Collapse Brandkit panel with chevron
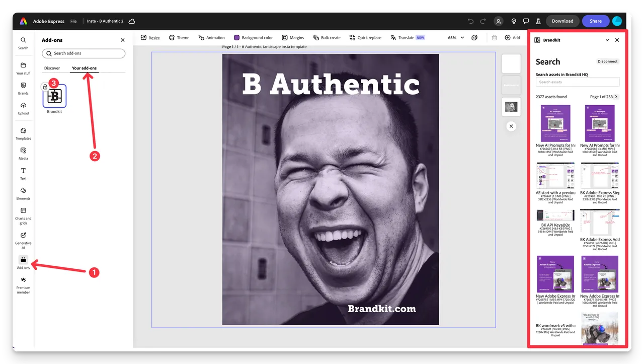The image size is (644, 364). pyautogui.click(x=607, y=40)
